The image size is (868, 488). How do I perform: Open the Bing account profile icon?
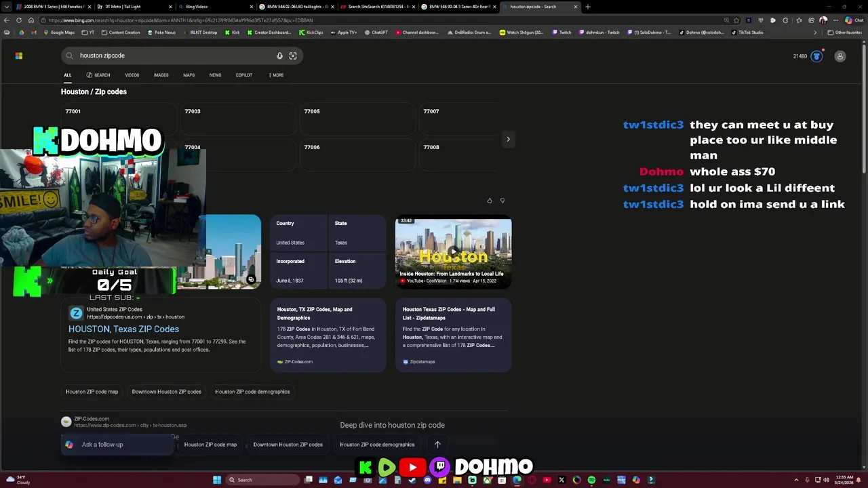coord(840,56)
